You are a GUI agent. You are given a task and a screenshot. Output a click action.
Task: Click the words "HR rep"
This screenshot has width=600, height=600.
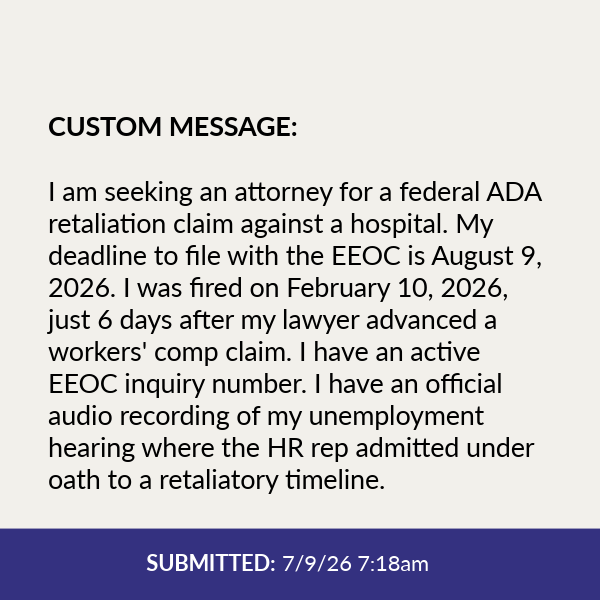pos(307,449)
